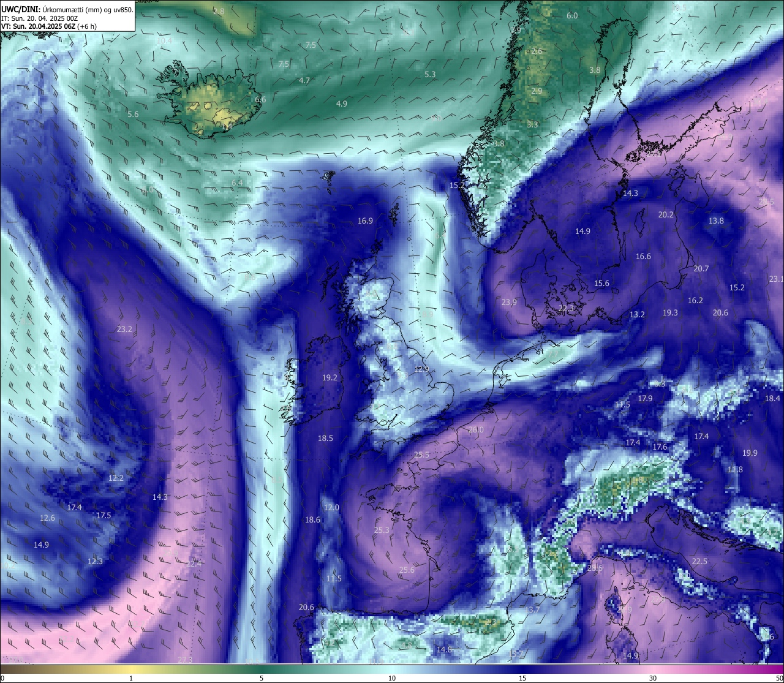Viewport: 784px width, 683px height.
Task: Click the 14.8 value over Spain
Action: 444,649
